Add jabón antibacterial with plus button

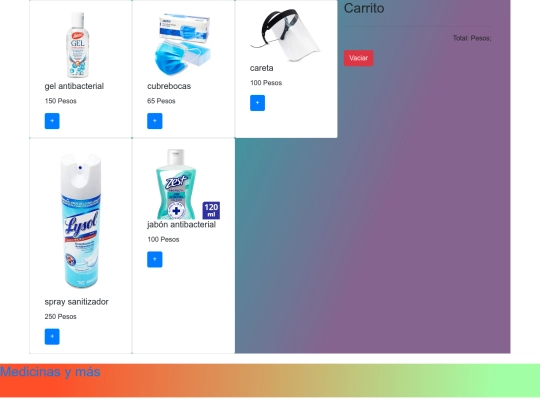(155, 259)
